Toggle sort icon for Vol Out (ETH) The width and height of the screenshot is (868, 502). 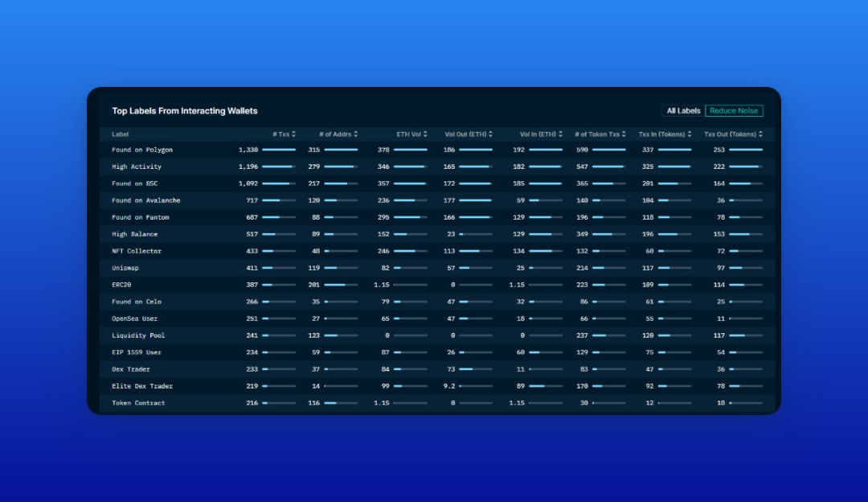[x=490, y=134]
